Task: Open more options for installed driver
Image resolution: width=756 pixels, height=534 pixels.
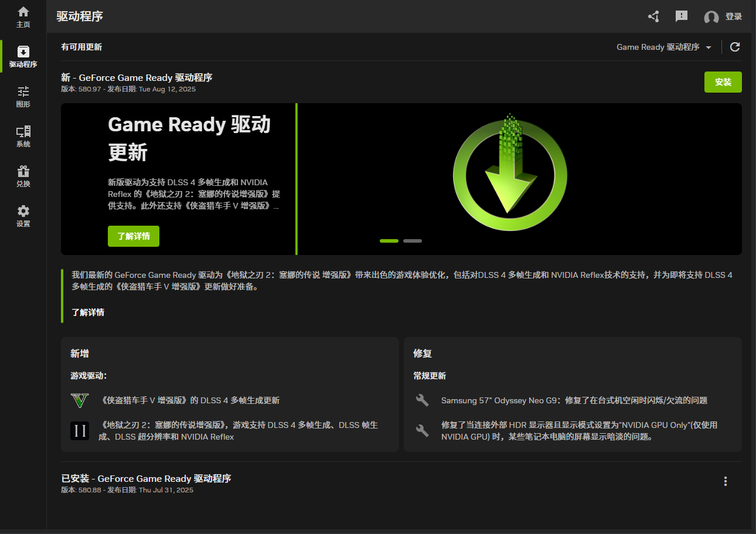Action: [726, 481]
